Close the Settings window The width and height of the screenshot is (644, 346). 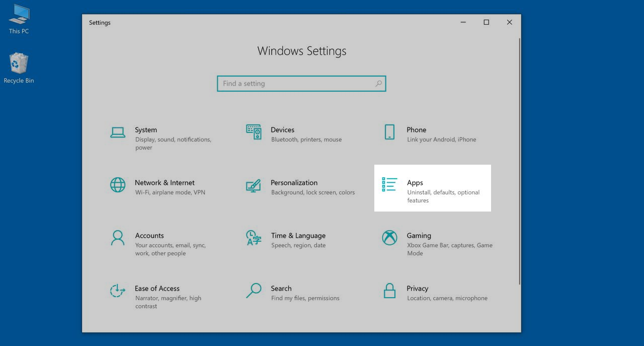[509, 22]
